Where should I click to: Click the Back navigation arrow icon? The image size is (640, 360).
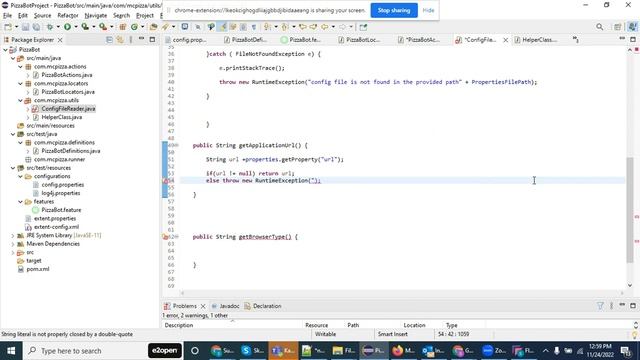[x=324, y=27]
